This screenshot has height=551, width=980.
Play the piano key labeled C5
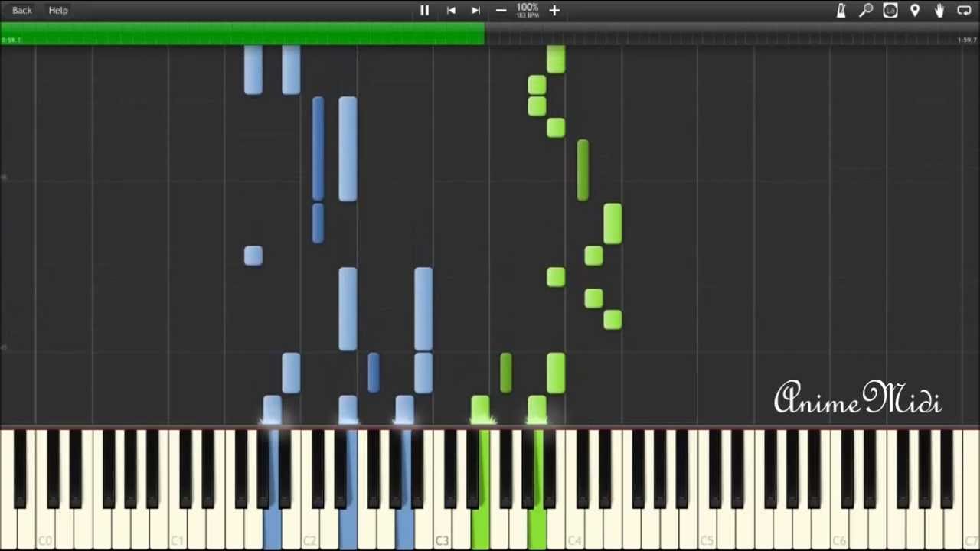[x=706, y=490]
